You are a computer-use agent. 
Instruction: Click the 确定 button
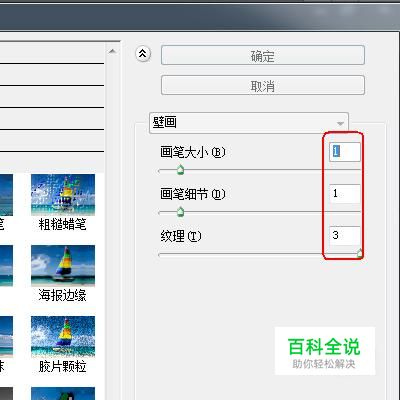tap(263, 55)
